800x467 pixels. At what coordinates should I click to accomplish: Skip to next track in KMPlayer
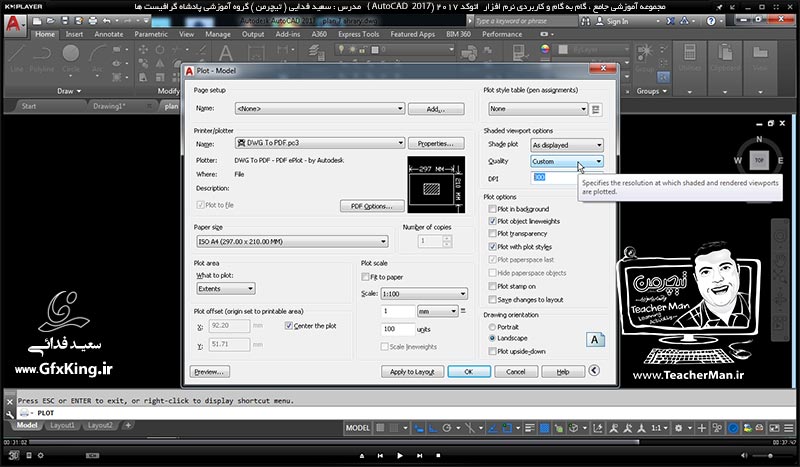point(419,455)
